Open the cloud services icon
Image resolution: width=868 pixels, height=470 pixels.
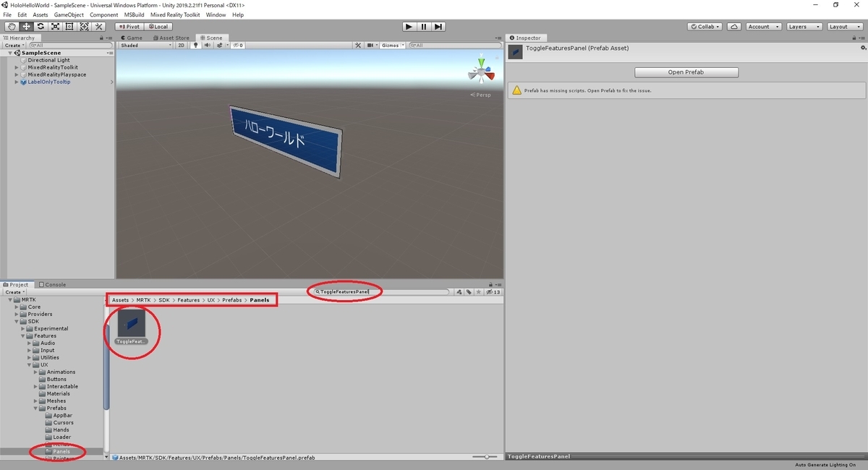click(734, 27)
